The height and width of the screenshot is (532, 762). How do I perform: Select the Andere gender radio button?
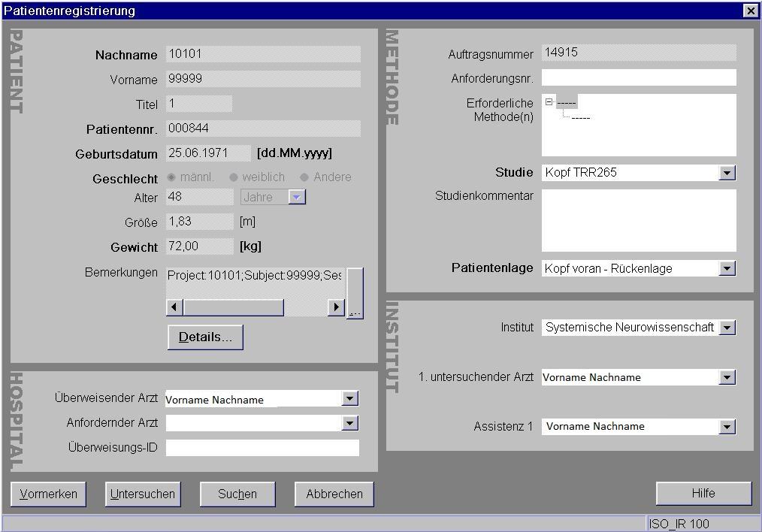tap(304, 177)
